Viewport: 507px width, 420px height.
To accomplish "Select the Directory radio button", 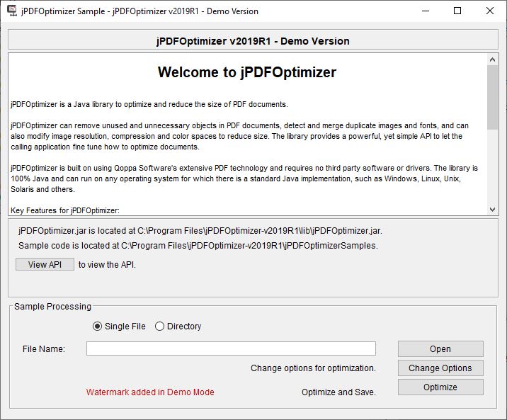I will coord(159,327).
